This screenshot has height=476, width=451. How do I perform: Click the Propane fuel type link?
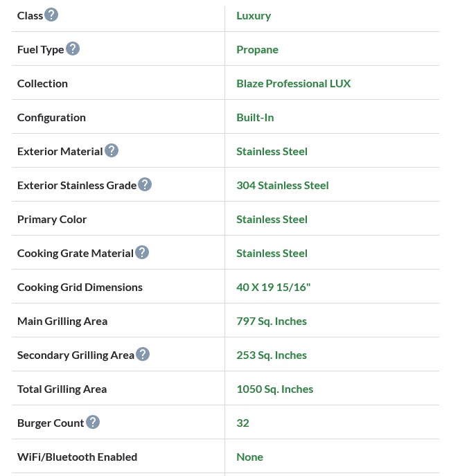[257, 49]
